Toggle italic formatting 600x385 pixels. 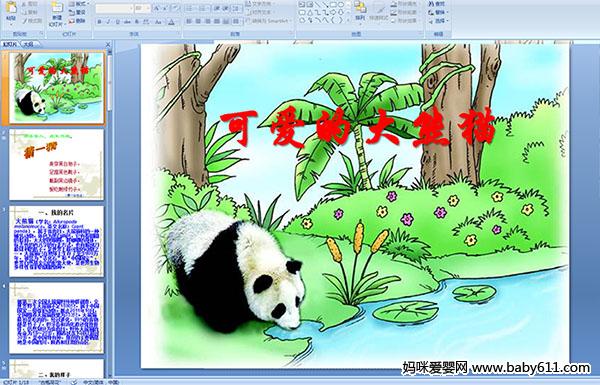point(109,22)
